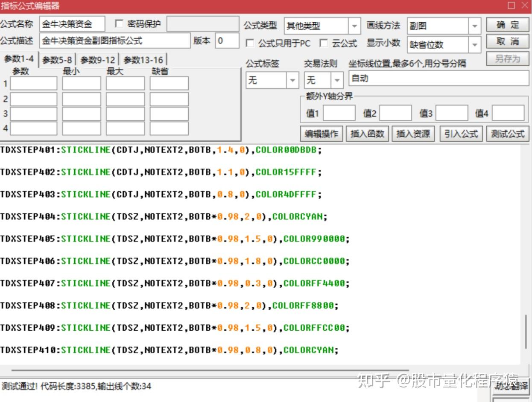Viewport: 532px width, 402px height.
Task: Click COLOR00DBDB text in the code
Action: tap(287, 150)
